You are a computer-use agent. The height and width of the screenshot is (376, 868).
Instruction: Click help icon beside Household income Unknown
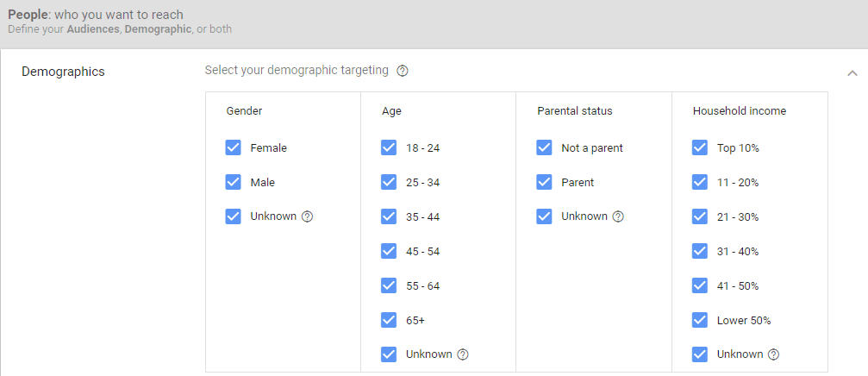click(773, 354)
